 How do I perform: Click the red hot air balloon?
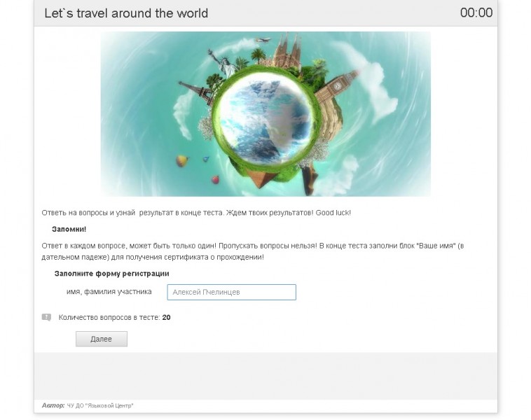(215, 179)
